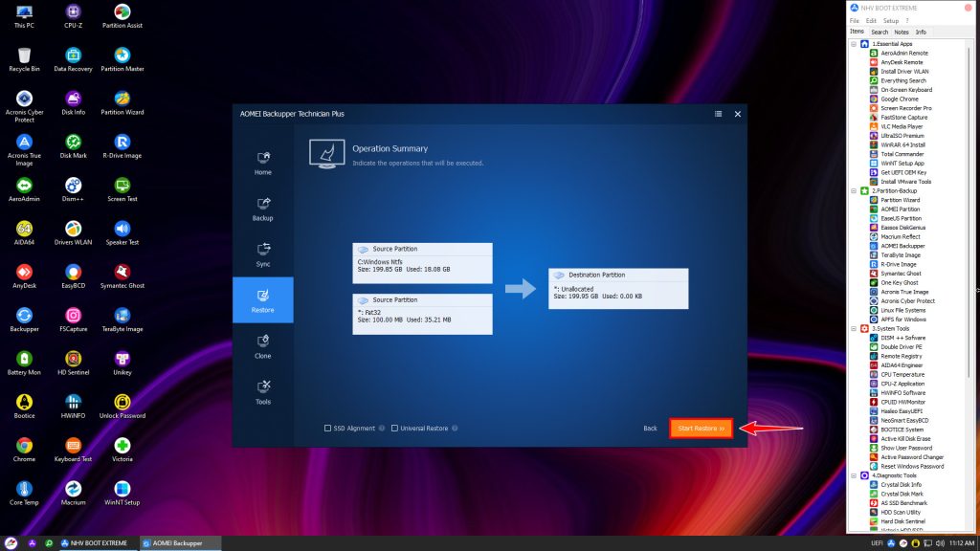This screenshot has width=980, height=551.
Task: Open the File menu in NHV BOOT EXTREME
Action: point(855,21)
